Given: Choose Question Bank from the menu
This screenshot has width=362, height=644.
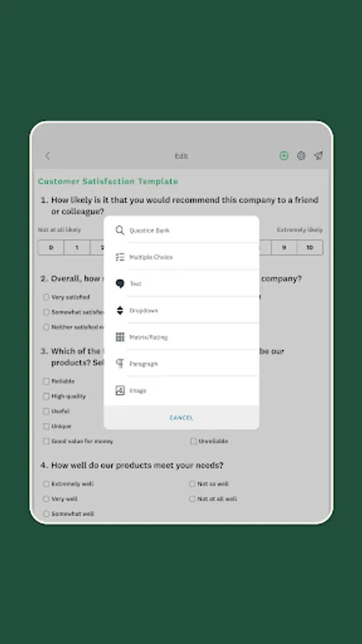Looking at the screenshot, I should (x=182, y=230).
